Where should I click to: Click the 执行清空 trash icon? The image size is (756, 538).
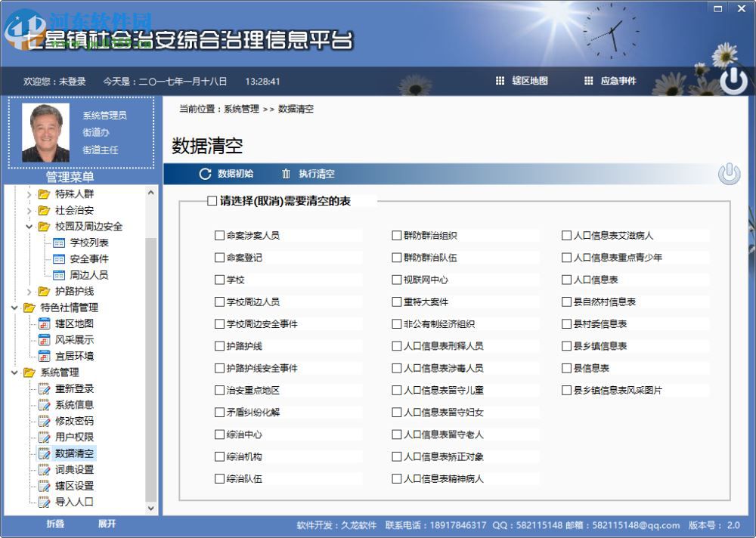284,174
